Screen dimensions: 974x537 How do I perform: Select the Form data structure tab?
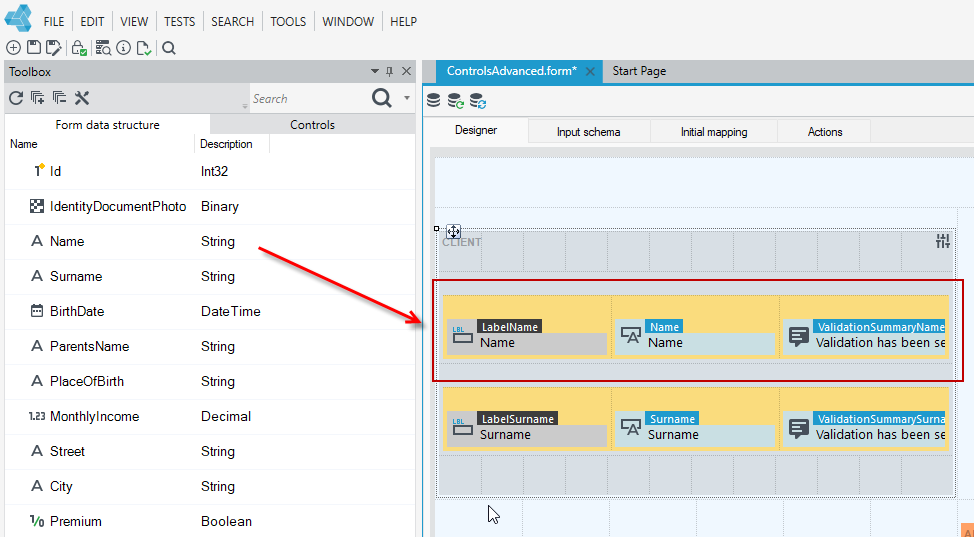point(107,124)
